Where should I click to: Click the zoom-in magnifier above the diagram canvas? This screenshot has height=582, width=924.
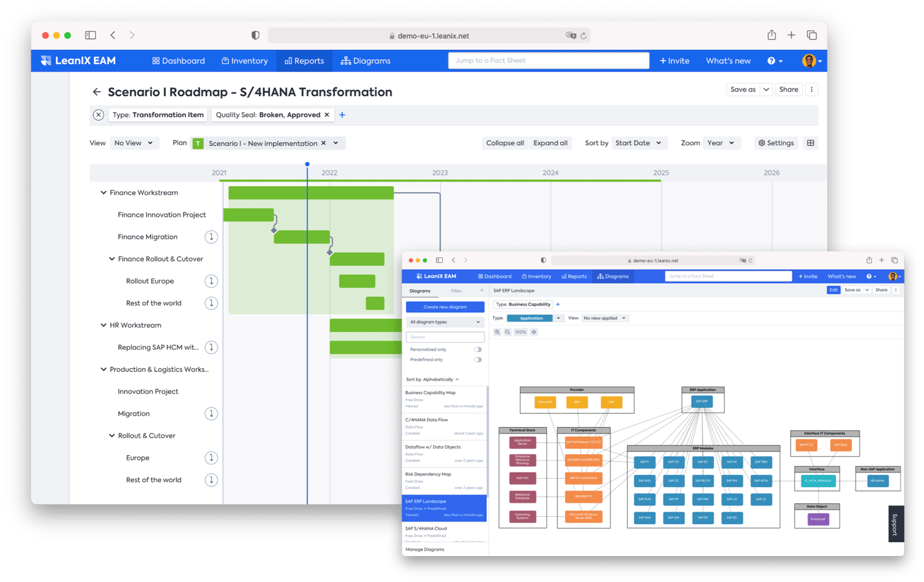(497, 331)
